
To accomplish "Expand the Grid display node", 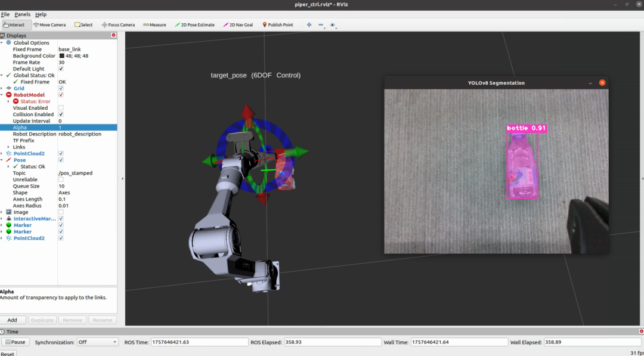I will pos(2,88).
